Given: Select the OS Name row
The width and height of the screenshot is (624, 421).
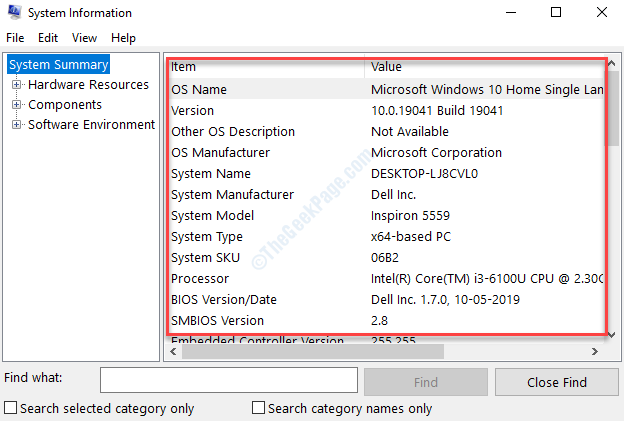Looking at the screenshot, I should pos(386,90).
